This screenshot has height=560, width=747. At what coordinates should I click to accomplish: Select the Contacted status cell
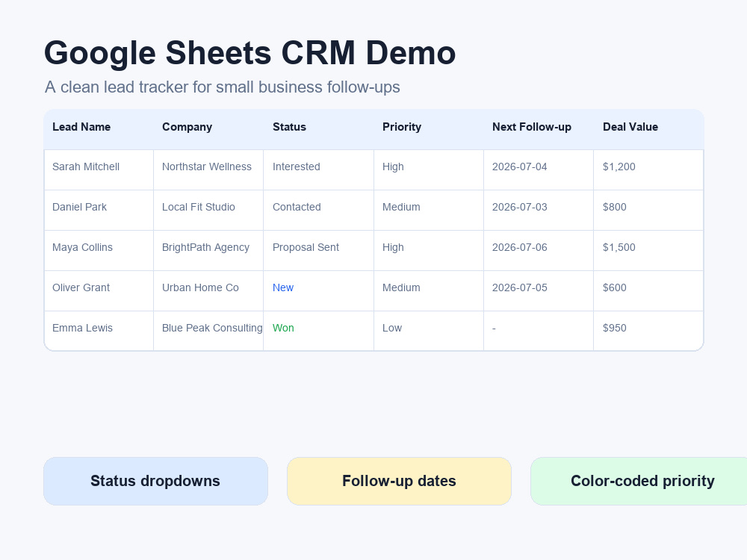318,211
